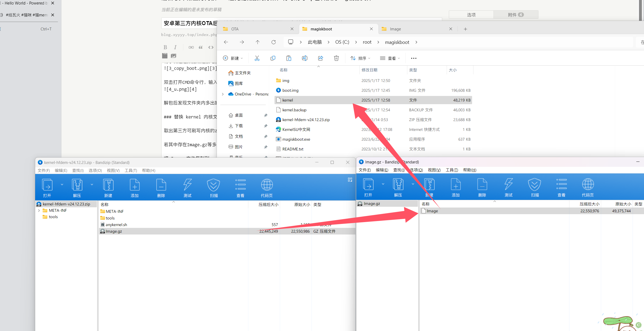The image size is (644, 331).
Task: Open dropdown arrow beside 打开 in kernel-hfdem window
Action: 62,185
